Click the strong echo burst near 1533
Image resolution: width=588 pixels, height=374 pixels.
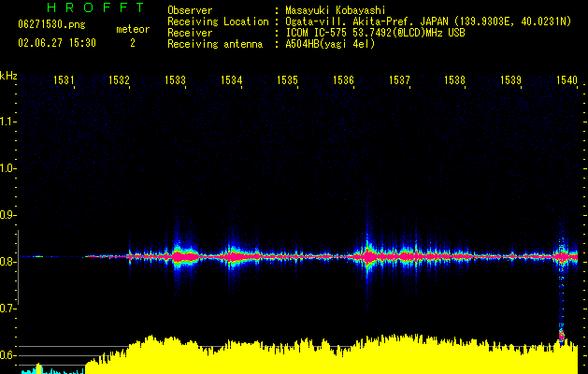coord(184,256)
